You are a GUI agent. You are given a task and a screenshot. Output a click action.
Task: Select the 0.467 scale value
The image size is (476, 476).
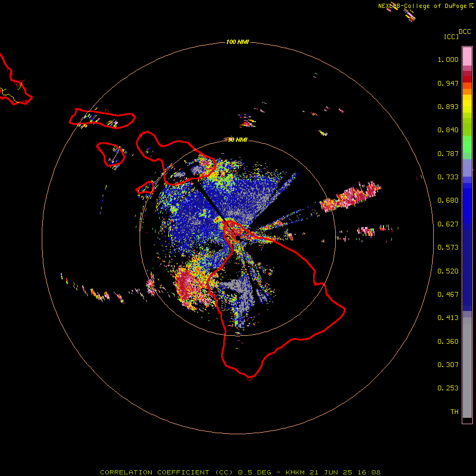448,295
